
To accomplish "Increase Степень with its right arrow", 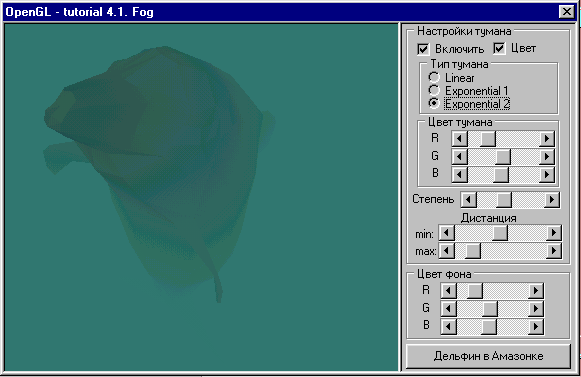I will click(552, 200).
